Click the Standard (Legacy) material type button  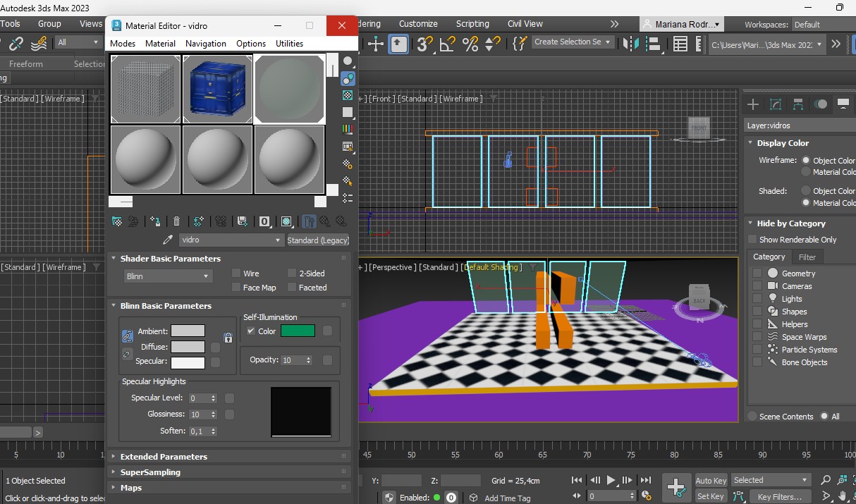pyautogui.click(x=318, y=240)
